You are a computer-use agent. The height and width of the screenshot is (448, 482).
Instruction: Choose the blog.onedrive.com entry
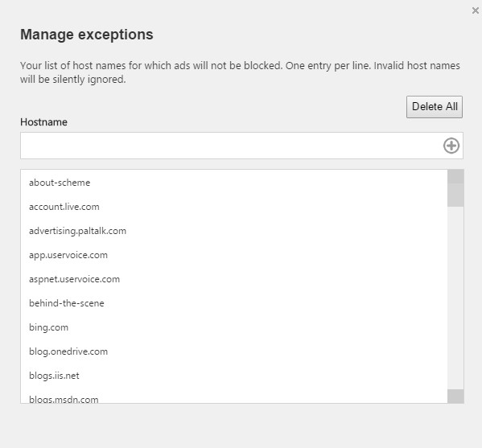(234, 351)
